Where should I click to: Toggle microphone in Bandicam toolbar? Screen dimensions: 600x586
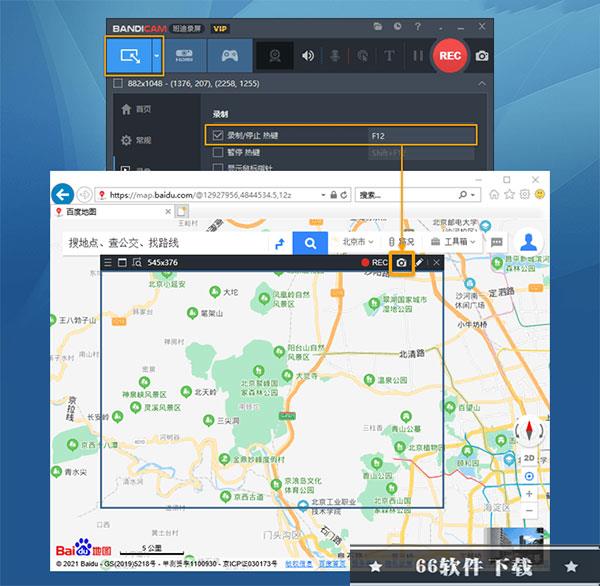coord(335,56)
